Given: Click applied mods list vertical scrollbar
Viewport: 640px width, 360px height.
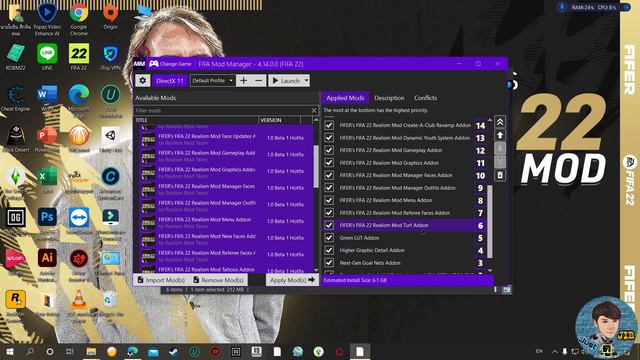Looking at the screenshot, I should click(490, 222).
